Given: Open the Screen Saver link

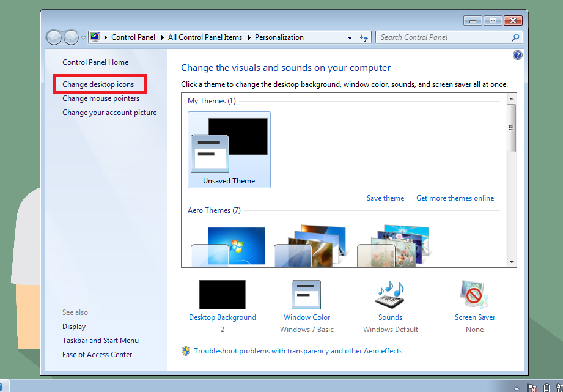Looking at the screenshot, I should coord(475,317).
